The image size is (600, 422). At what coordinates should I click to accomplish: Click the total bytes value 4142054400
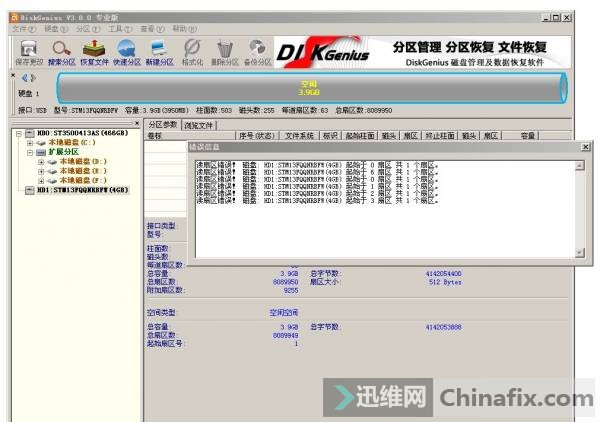pos(443,274)
